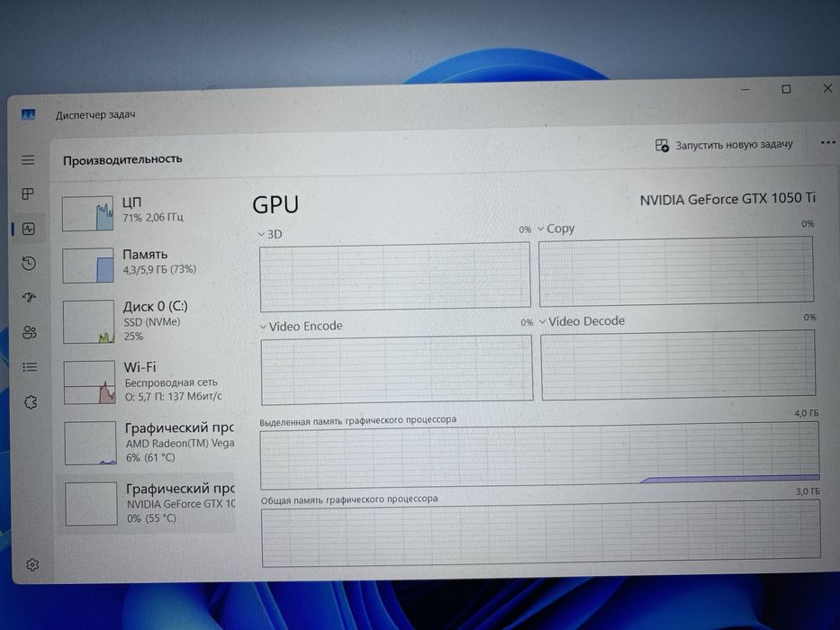Click the Task Manager app icon in title bar
Image resolution: width=840 pixels, height=630 pixels.
[28, 114]
